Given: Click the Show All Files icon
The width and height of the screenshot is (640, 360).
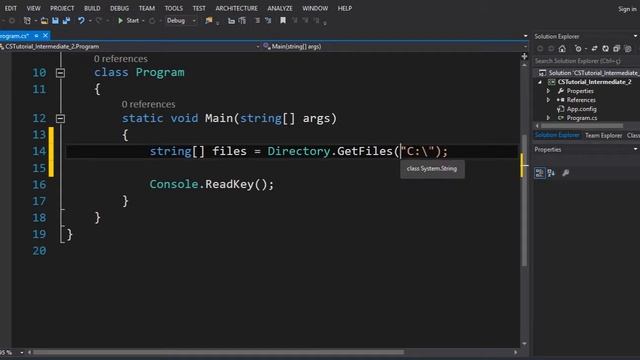Looking at the screenshot, I should click(628, 49).
